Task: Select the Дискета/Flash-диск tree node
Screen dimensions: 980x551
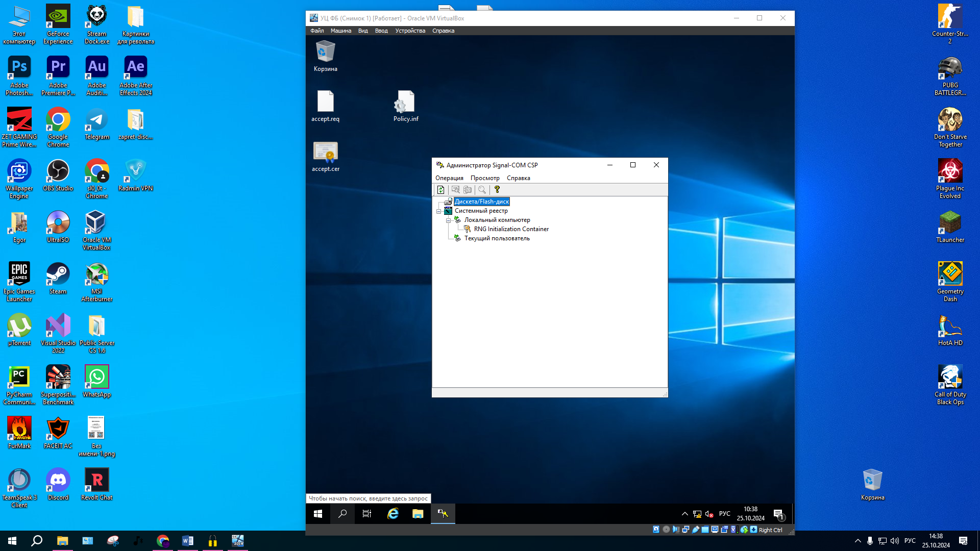Action: point(482,202)
